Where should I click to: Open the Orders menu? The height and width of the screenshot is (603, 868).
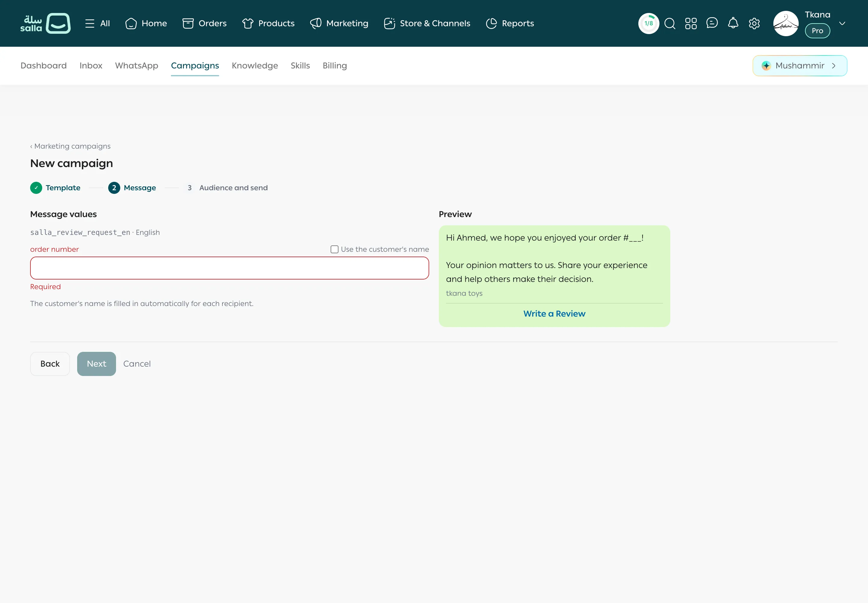pos(204,24)
